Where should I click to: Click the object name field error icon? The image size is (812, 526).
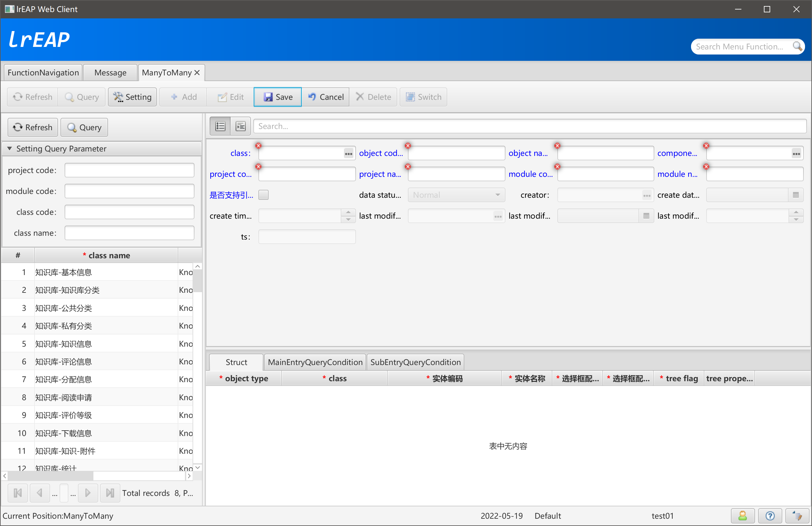pos(557,146)
